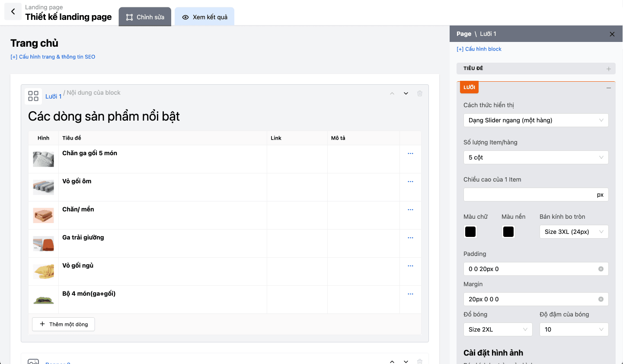The image size is (623, 364).
Task: Click the back arrow to exit the editor
Action: (x=13, y=11)
